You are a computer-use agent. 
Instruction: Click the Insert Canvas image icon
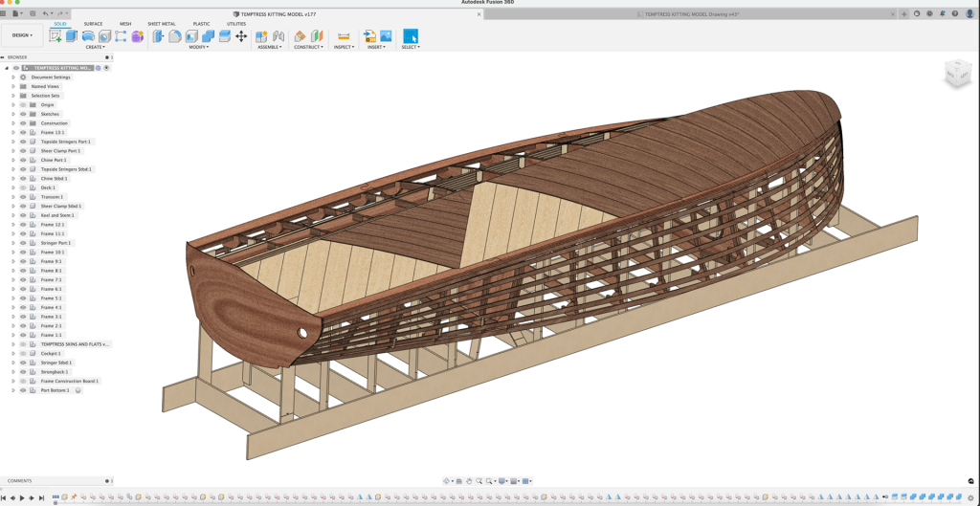(x=386, y=36)
